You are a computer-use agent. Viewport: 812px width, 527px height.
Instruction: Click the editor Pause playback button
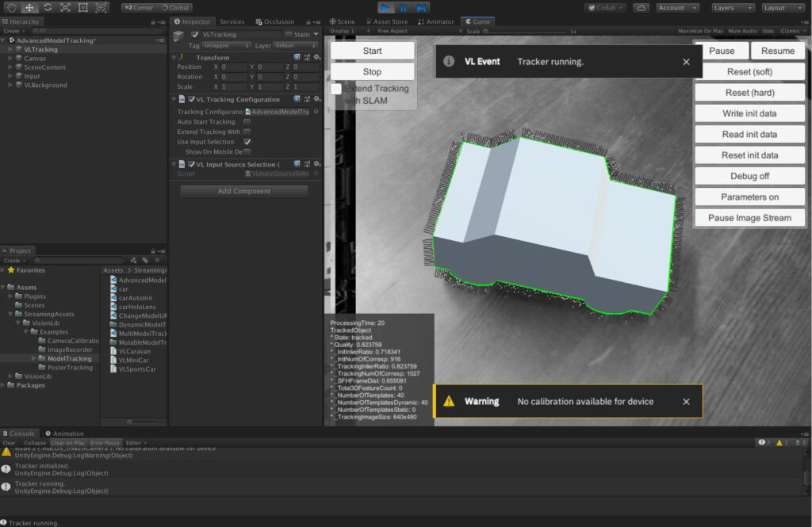pyautogui.click(x=404, y=7)
